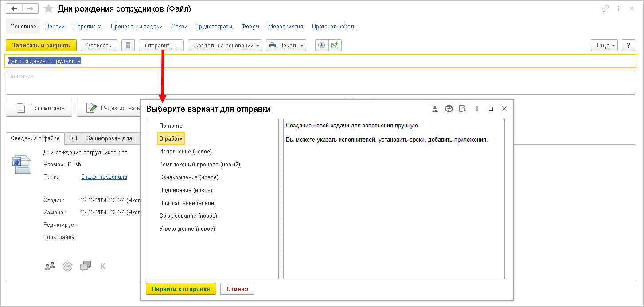The height and width of the screenshot is (307, 644).
Task: Select Комплексный процесс (новый) option
Action: point(199,165)
